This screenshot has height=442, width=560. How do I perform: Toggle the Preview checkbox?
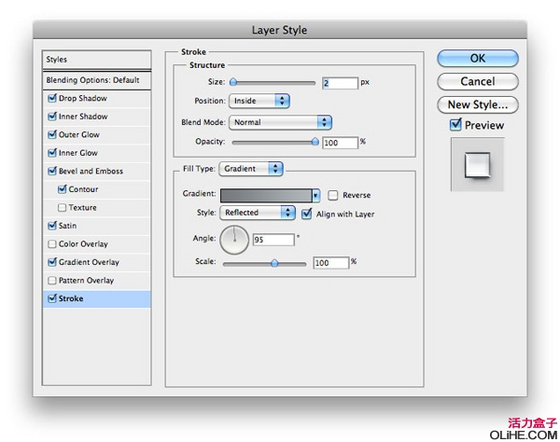pos(455,125)
